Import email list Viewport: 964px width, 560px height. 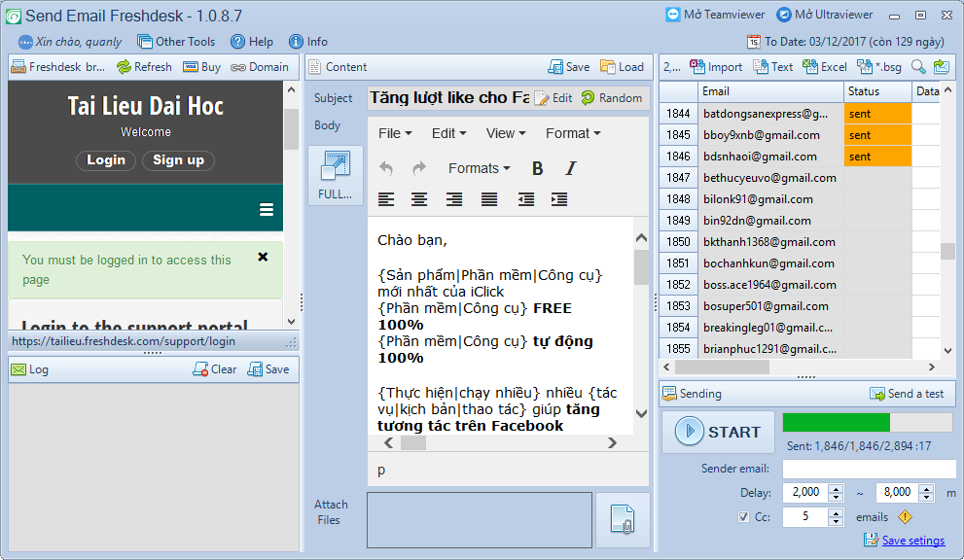(x=716, y=67)
